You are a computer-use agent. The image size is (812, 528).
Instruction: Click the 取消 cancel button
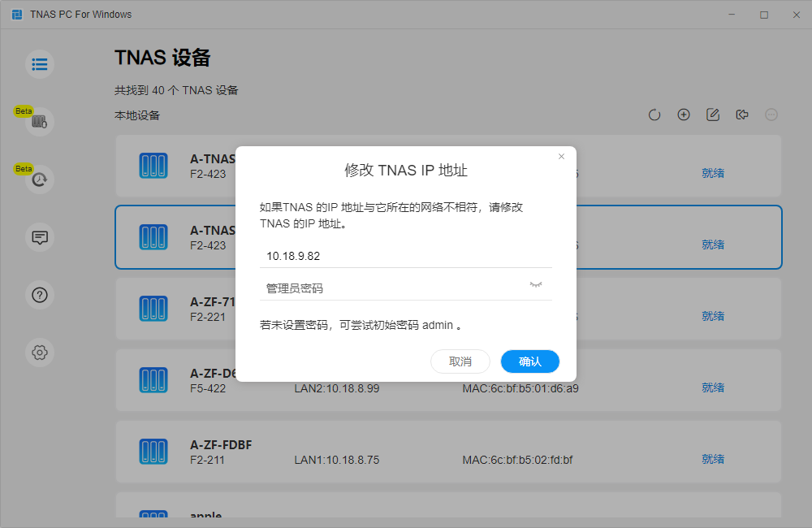(460, 361)
